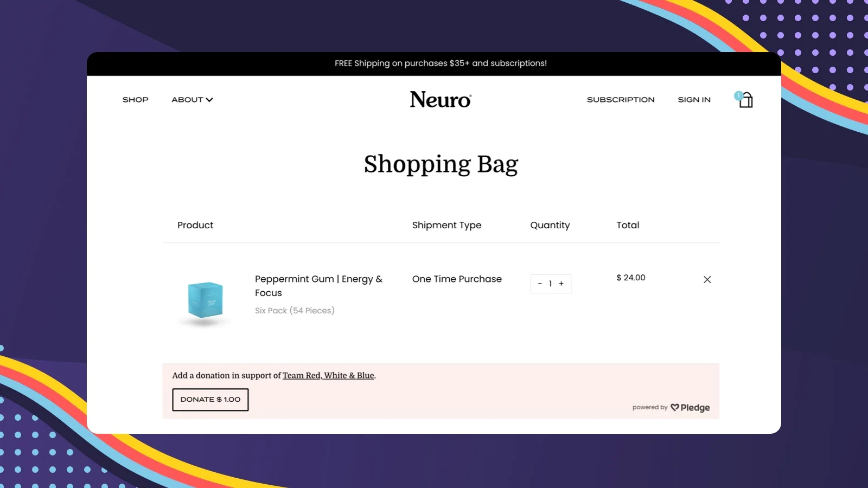Click the Shipment Type column header
Screen dimensions: 868x488
446,225
